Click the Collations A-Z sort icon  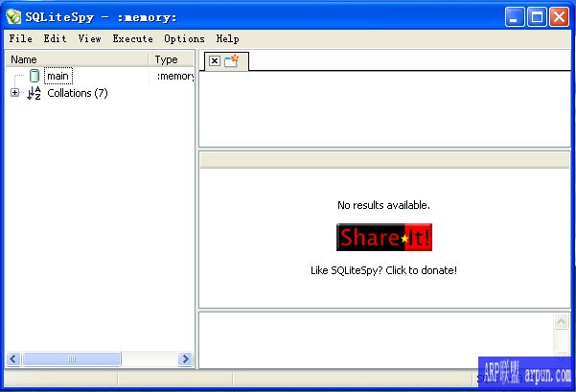coord(35,93)
